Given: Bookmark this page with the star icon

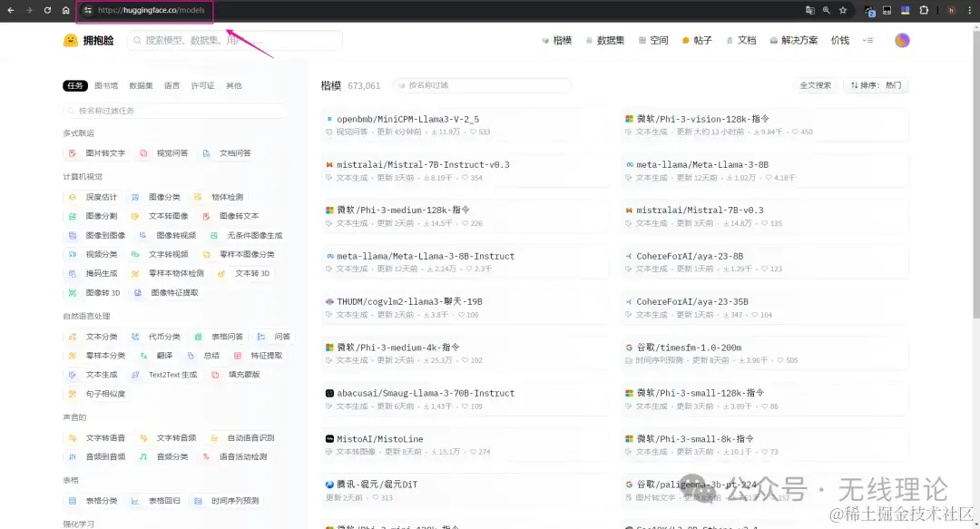Looking at the screenshot, I should 843,10.
